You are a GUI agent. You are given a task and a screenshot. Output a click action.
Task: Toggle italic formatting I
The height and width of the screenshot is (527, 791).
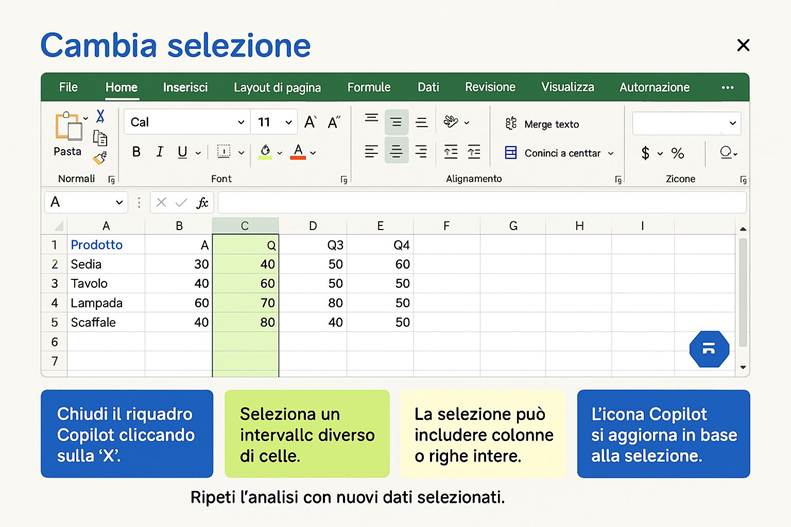point(159,152)
